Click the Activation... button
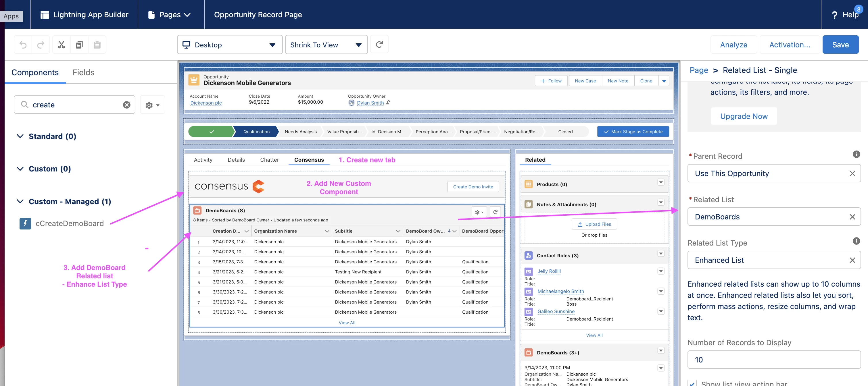 [790, 45]
